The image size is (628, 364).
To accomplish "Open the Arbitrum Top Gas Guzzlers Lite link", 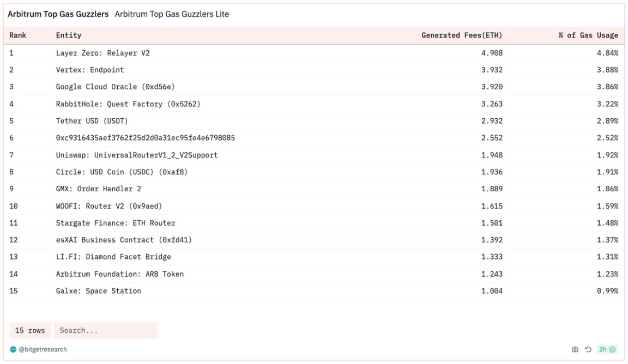I will tap(172, 14).
